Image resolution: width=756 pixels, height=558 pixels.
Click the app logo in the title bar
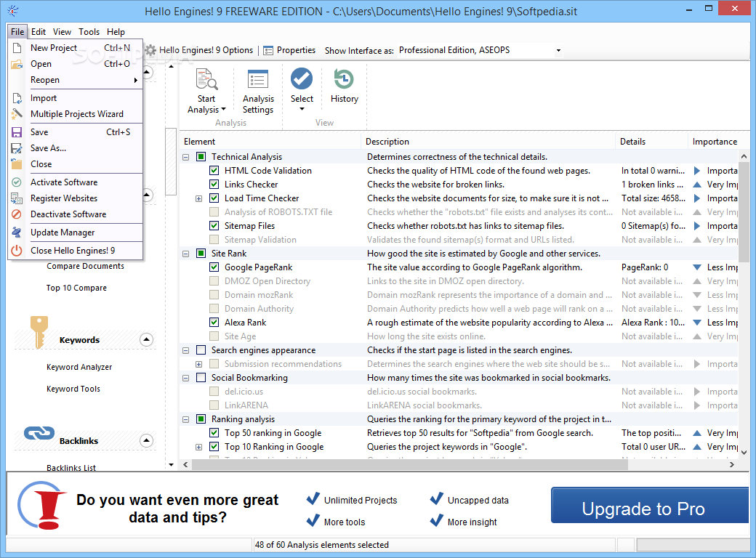(13, 11)
